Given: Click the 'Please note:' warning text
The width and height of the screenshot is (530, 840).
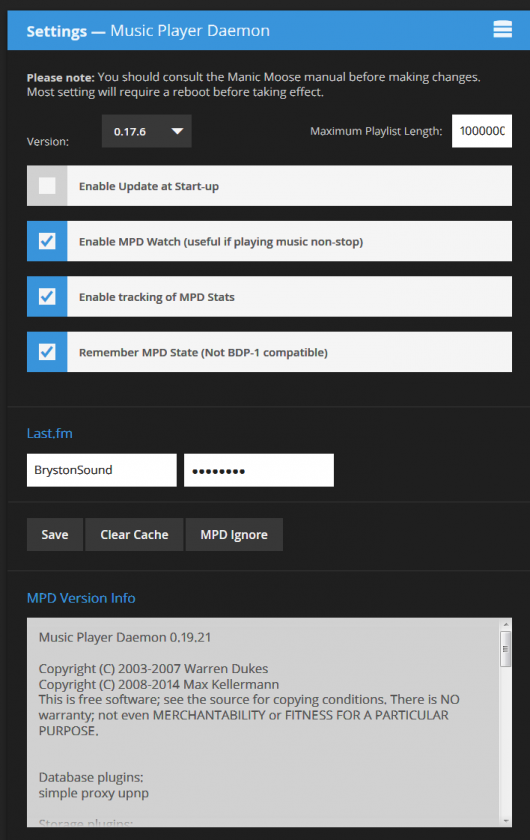Looking at the screenshot, I should click(61, 77).
